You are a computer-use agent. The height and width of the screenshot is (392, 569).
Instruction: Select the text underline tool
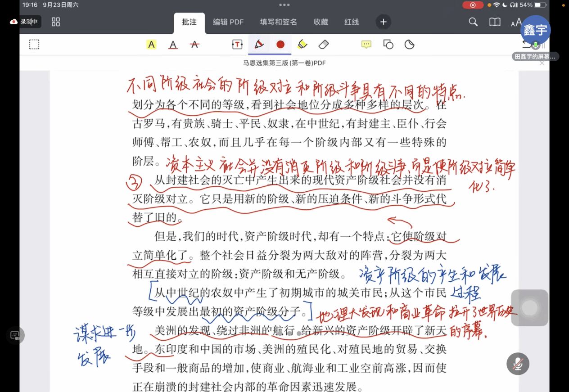173,45
